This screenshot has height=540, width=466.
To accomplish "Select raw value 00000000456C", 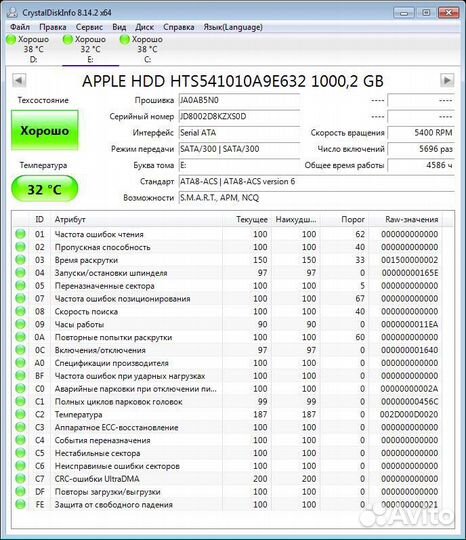I will [409, 402].
